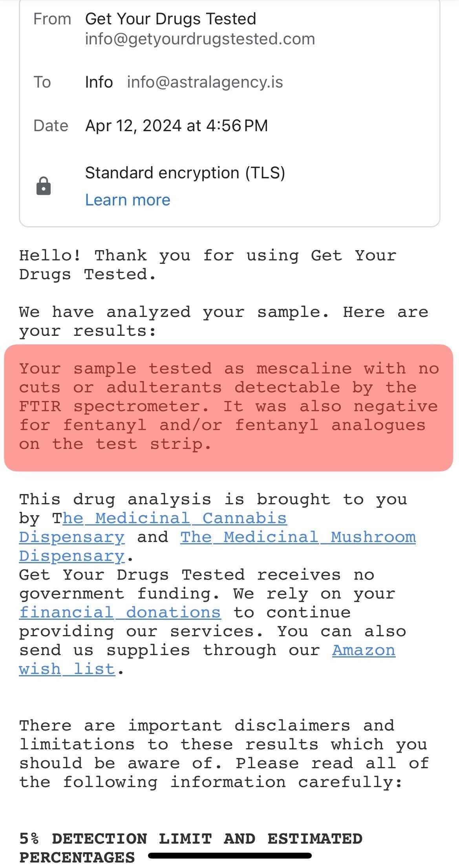Open the Learn more link
The image size is (459, 868).
(x=128, y=200)
